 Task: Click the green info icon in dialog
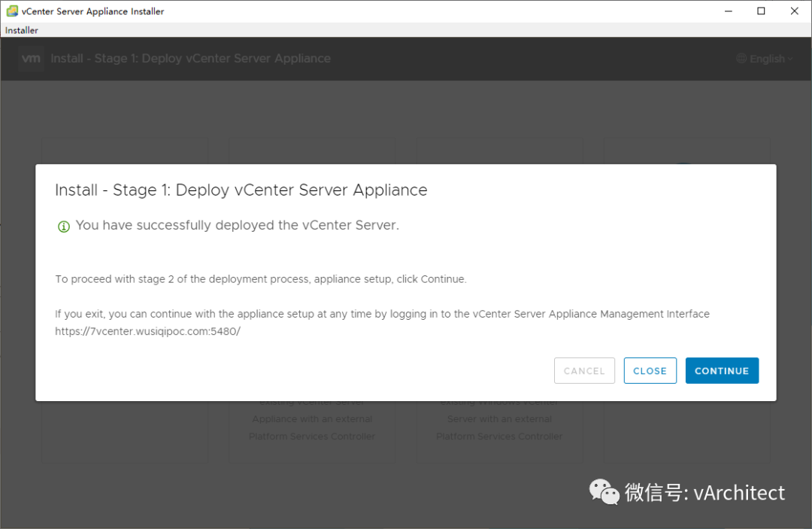(64, 226)
